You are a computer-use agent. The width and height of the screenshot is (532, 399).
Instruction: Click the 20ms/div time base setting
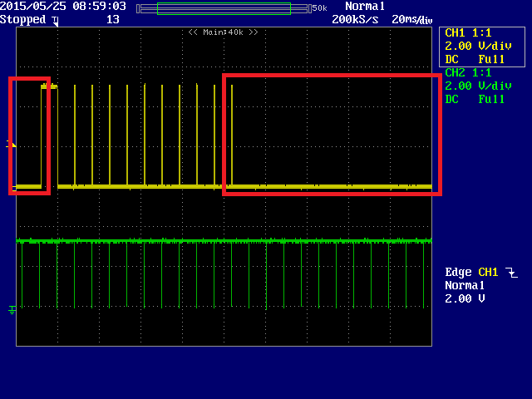tap(412, 19)
